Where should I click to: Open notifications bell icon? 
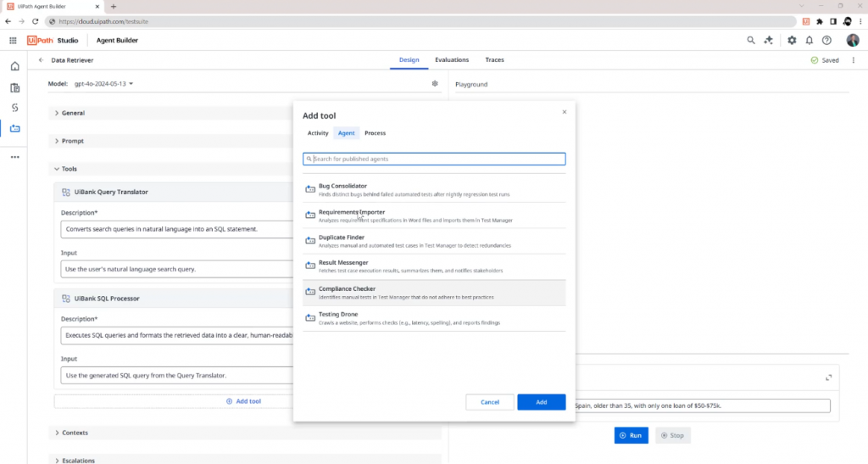(810, 40)
